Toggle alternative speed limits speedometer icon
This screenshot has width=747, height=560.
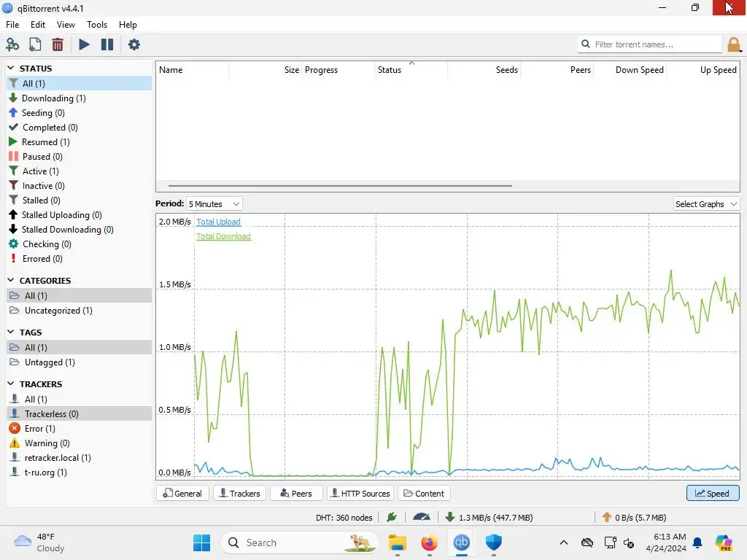[422, 517]
